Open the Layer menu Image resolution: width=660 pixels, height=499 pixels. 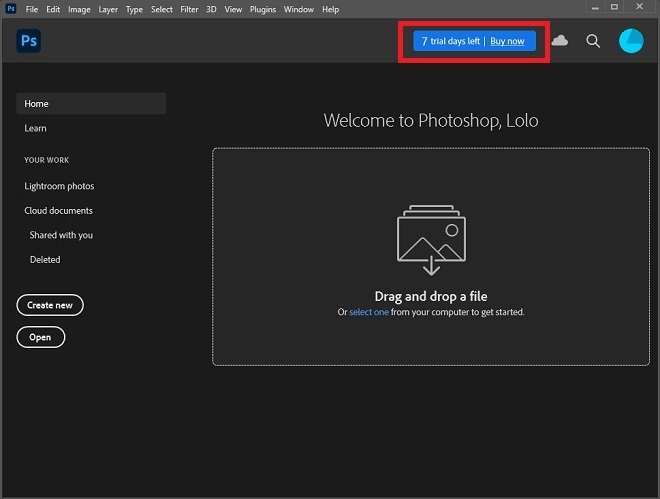[108, 9]
